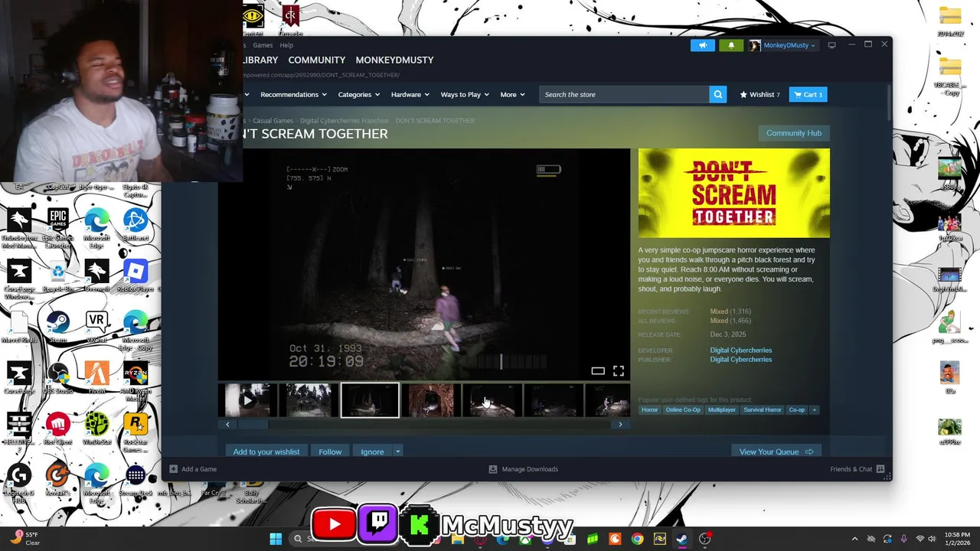980x551 pixels.
Task: Click Digital Cybercherries Franchise breadcrumb link
Action: [x=345, y=121]
